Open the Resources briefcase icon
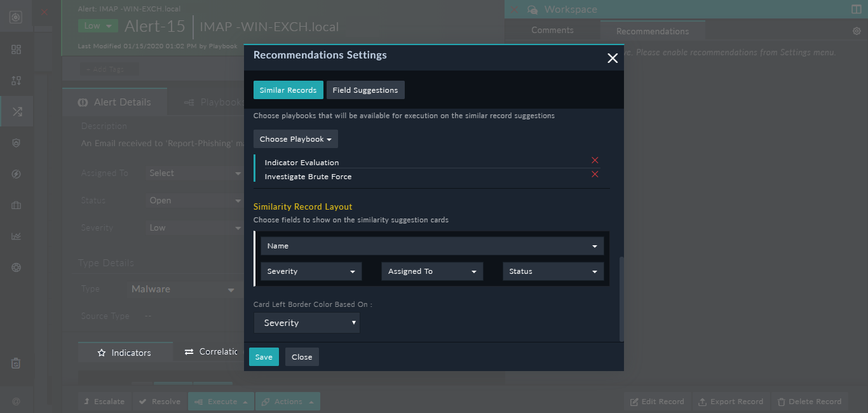 click(16, 205)
